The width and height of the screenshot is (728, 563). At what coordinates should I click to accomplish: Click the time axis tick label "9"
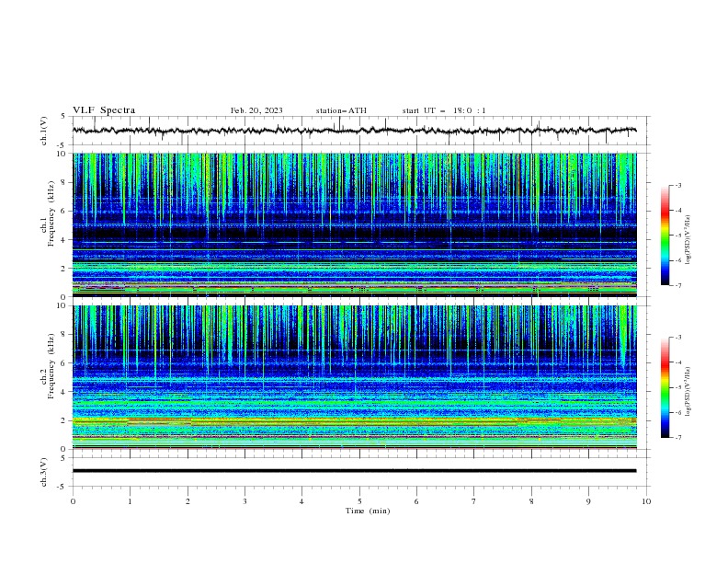(x=588, y=501)
